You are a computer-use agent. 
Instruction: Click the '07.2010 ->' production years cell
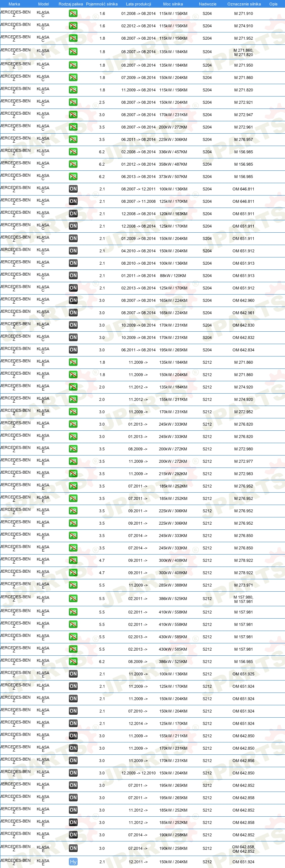[x=138, y=711]
